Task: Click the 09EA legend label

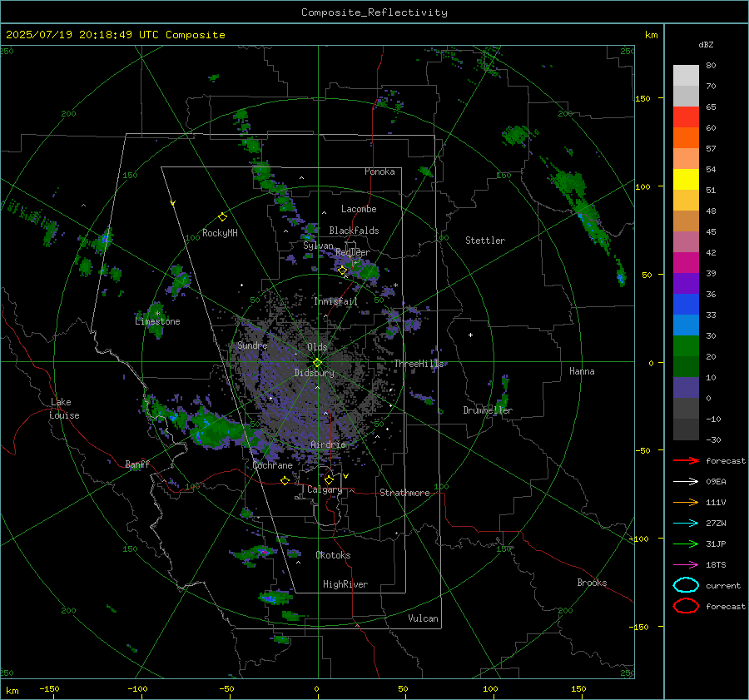Action: 716,482
